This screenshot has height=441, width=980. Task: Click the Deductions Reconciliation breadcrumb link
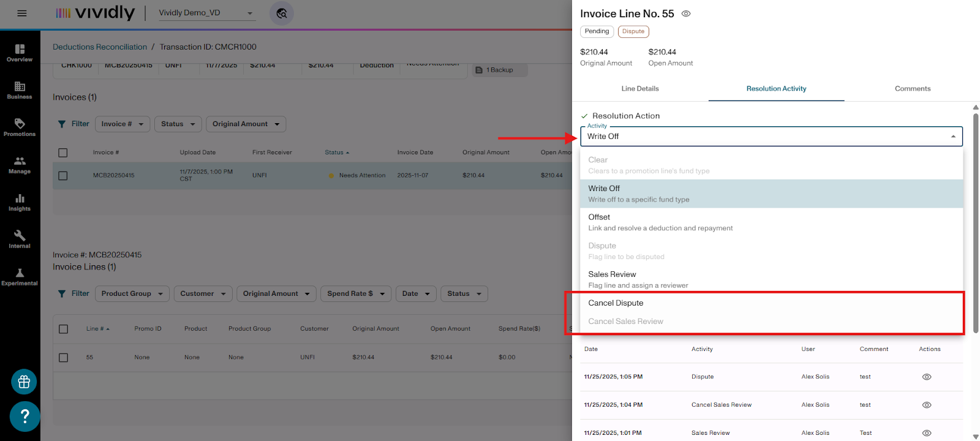pos(100,47)
